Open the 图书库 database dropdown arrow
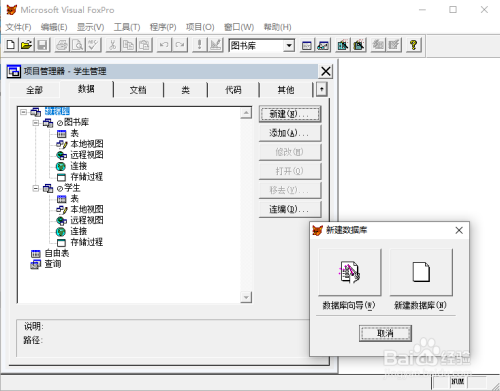Image resolution: width=500 pixels, height=391 pixels. tap(289, 45)
